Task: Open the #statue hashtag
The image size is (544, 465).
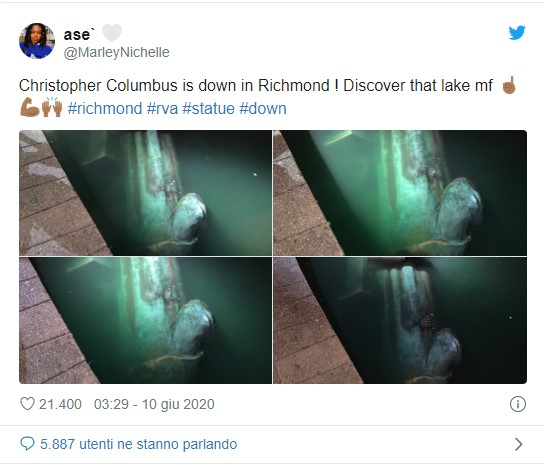Action: click(x=209, y=108)
